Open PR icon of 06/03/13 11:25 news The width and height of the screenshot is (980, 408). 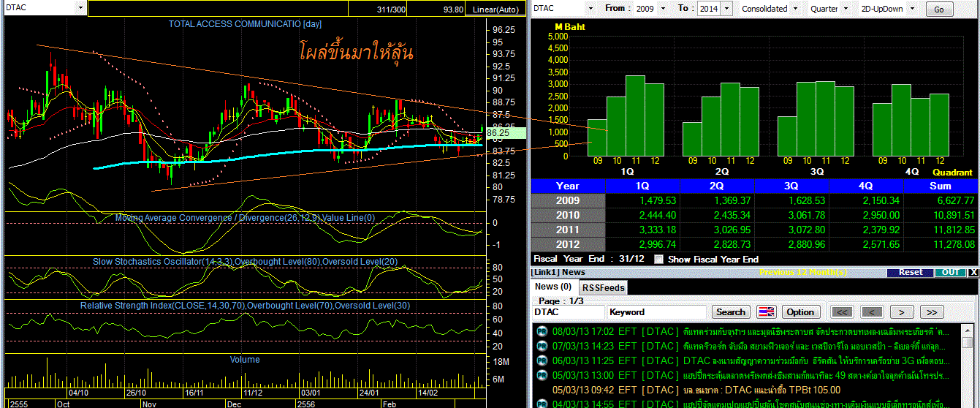coord(542,360)
